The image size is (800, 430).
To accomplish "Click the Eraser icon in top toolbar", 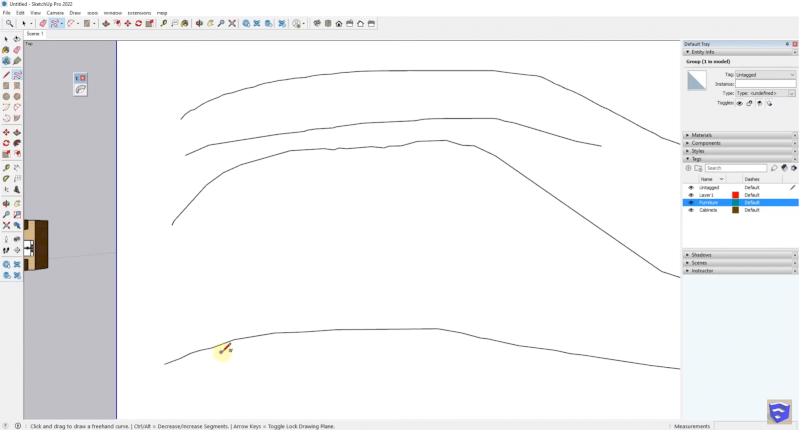I will (43, 23).
